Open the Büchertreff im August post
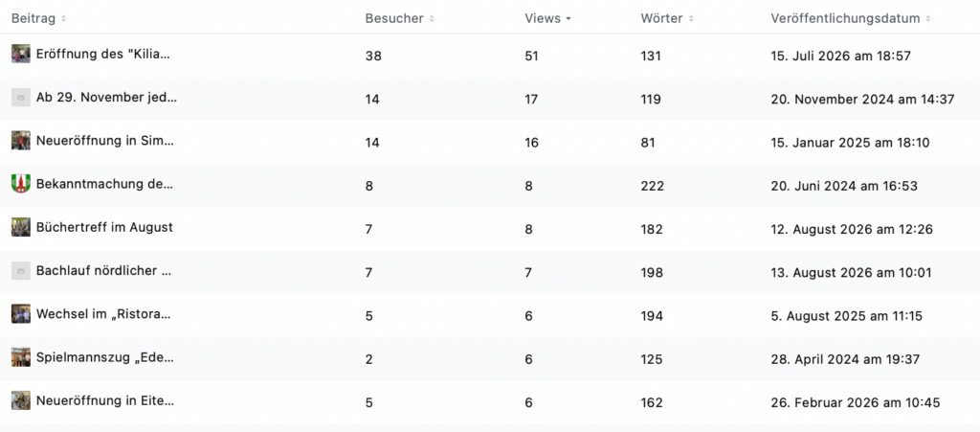This screenshot has width=980, height=432. pyautogui.click(x=104, y=228)
